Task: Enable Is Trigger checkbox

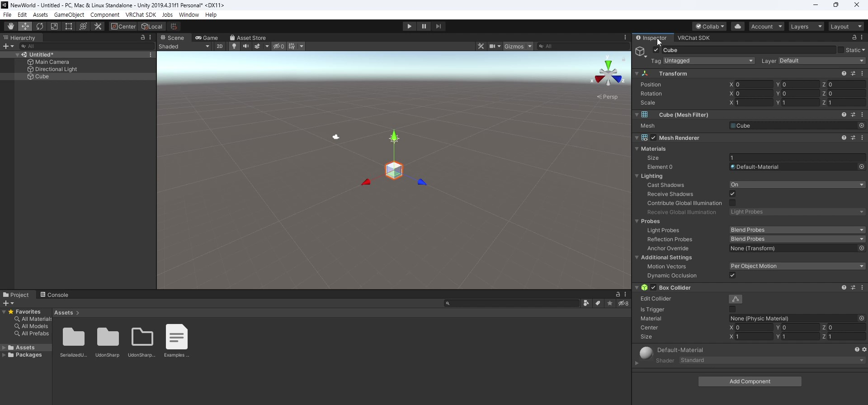Action: [x=732, y=309]
